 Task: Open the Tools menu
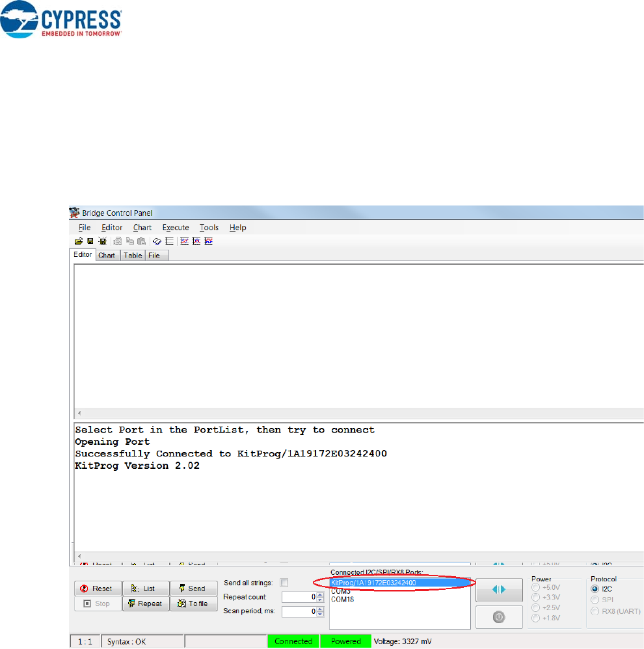[209, 228]
